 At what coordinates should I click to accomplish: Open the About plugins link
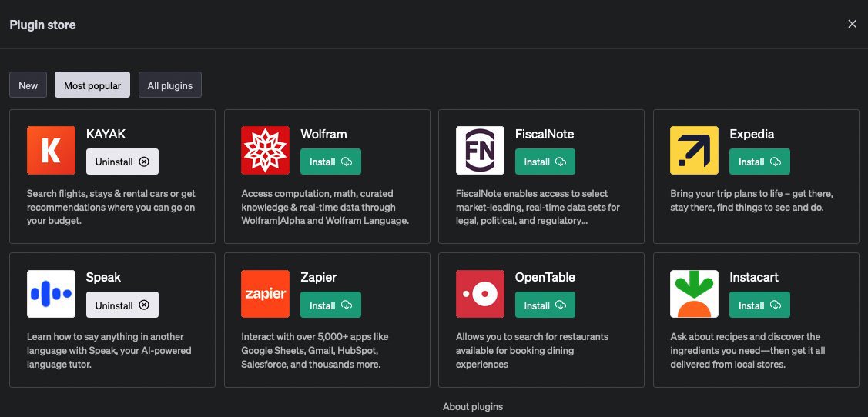coord(473,406)
